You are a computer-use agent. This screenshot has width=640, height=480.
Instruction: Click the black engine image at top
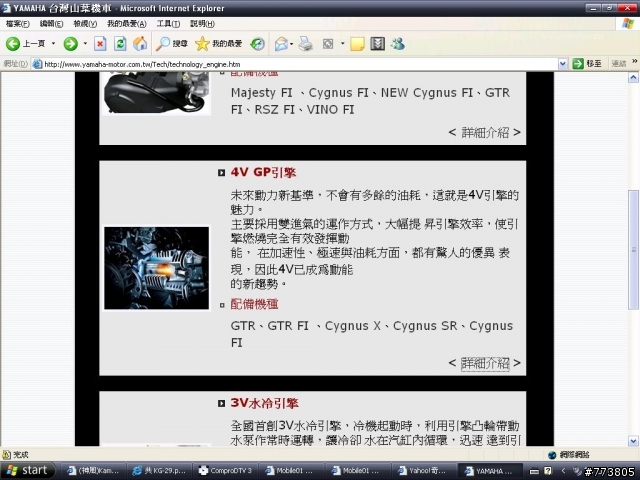point(156,93)
